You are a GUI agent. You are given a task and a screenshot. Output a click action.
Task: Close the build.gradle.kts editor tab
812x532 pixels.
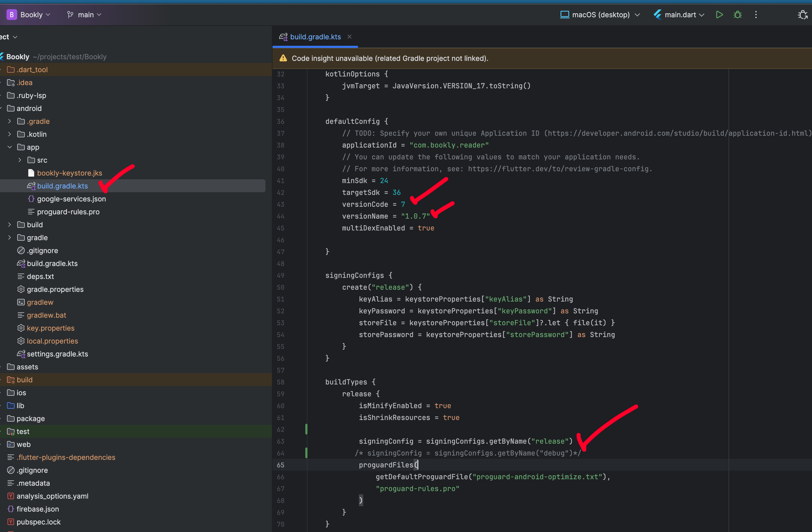(349, 37)
